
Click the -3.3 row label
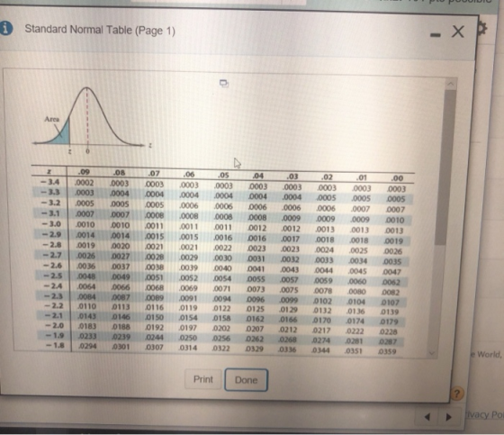point(49,192)
